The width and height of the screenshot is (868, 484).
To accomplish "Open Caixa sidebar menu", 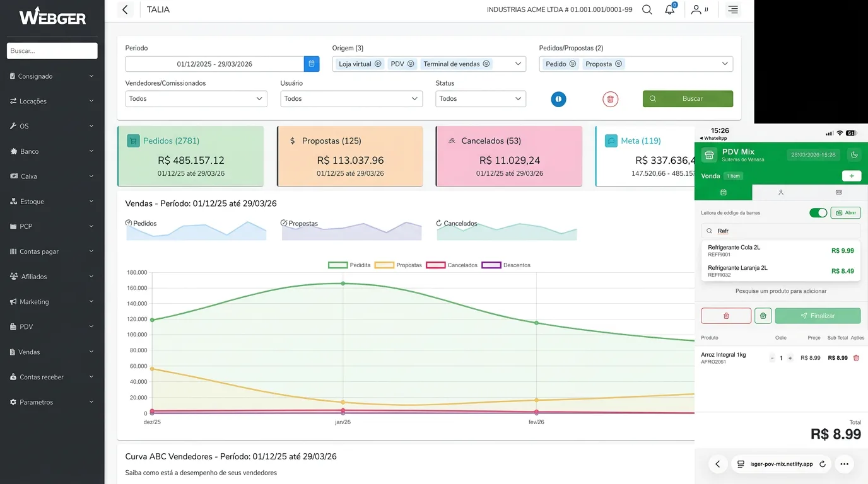I will (52, 176).
